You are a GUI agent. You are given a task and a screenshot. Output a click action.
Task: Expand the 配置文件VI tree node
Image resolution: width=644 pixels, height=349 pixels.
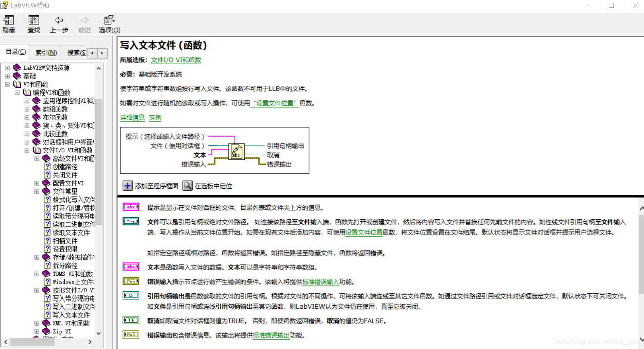coord(37,183)
